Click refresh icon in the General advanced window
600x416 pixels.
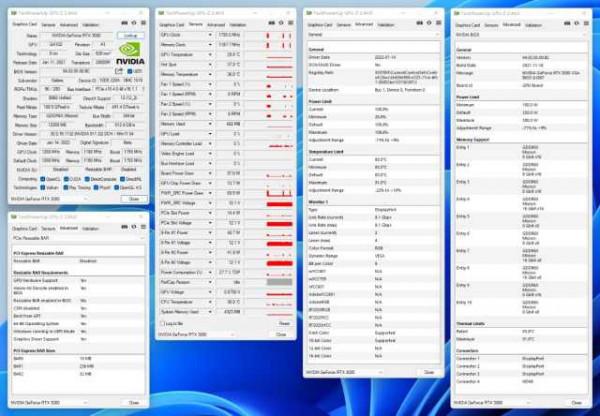(429, 23)
